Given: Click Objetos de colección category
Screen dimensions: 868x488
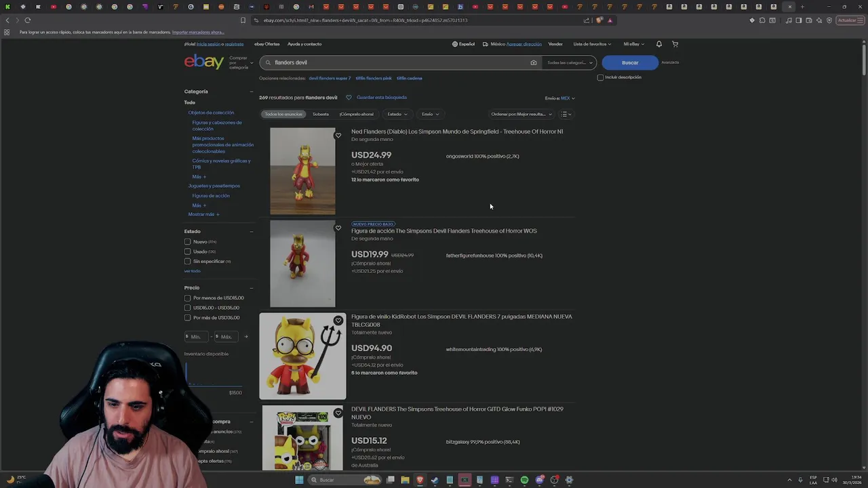Looking at the screenshot, I should 211,113.
